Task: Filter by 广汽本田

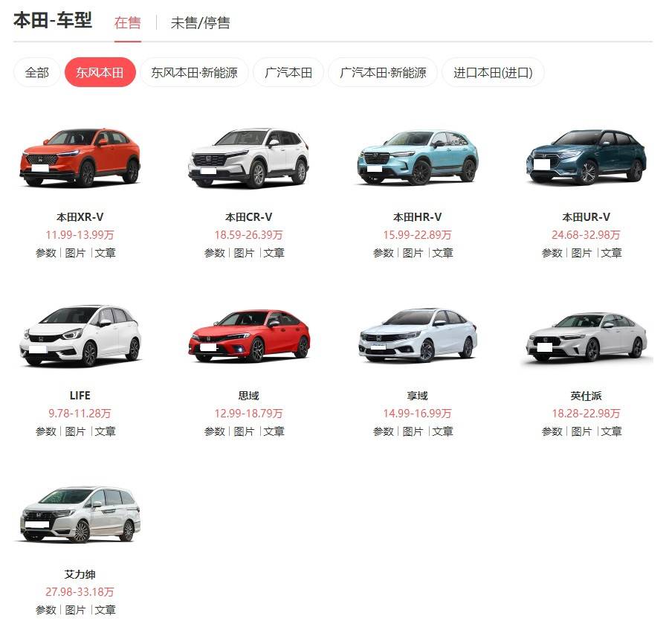Action: click(288, 72)
